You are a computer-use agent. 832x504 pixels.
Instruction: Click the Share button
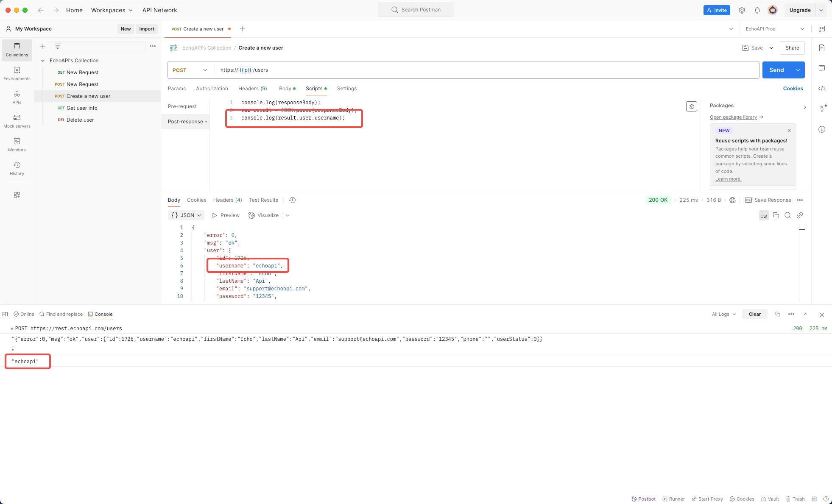click(x=792, y=48)
